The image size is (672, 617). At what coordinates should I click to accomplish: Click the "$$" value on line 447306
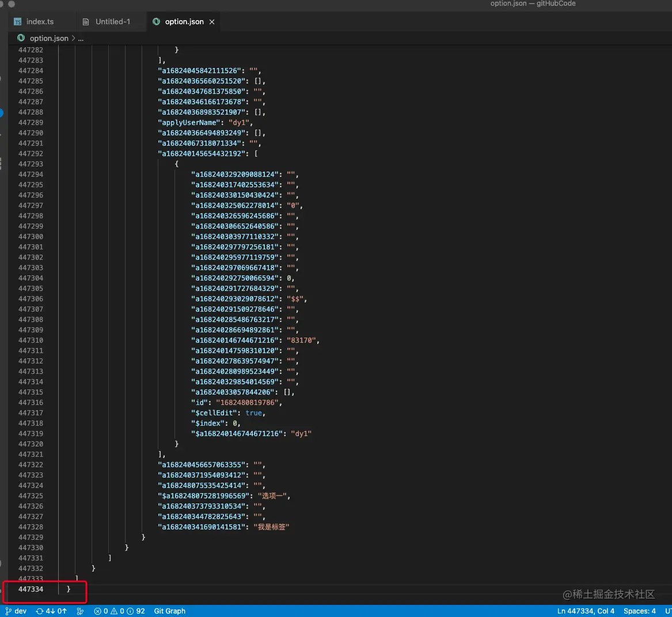pos(295,299)
